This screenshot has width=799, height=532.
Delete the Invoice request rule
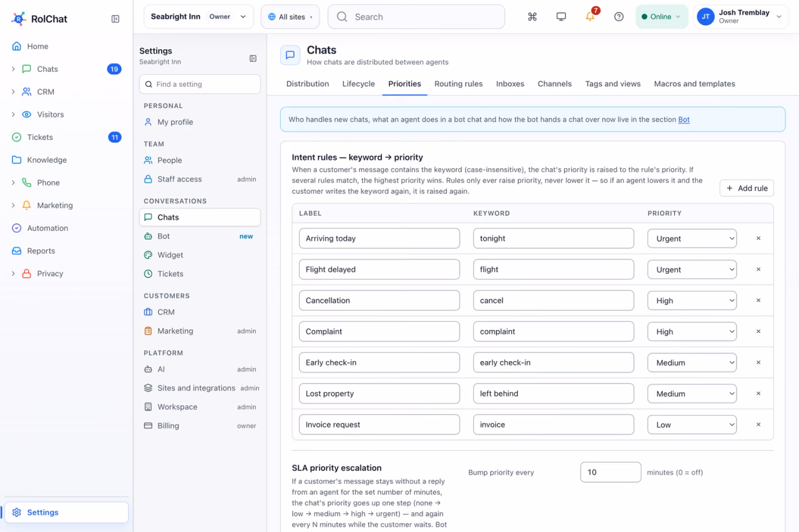click(x=758, y=425)
